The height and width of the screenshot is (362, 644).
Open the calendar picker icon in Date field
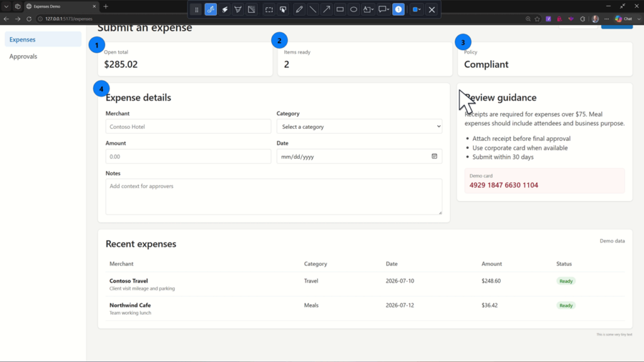pos(434,156)
